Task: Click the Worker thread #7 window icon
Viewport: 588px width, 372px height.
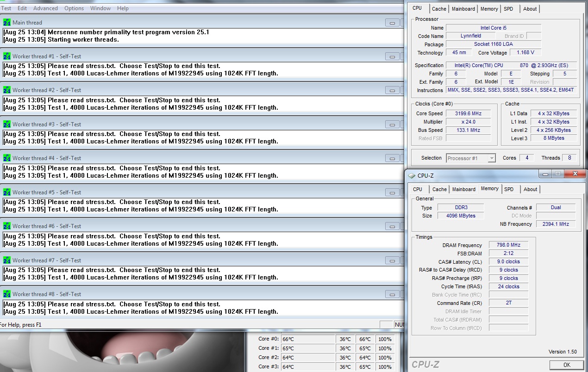Action: point(7,260)
